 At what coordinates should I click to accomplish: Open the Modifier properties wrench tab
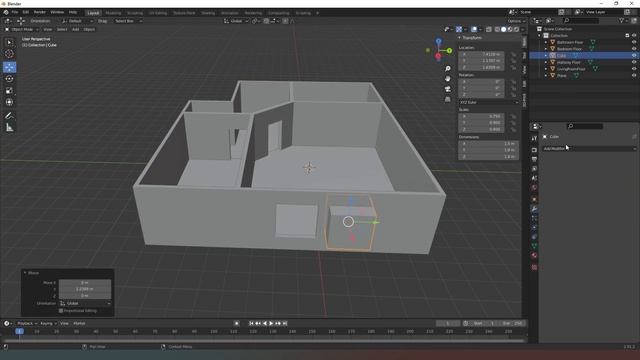[534, 209]
